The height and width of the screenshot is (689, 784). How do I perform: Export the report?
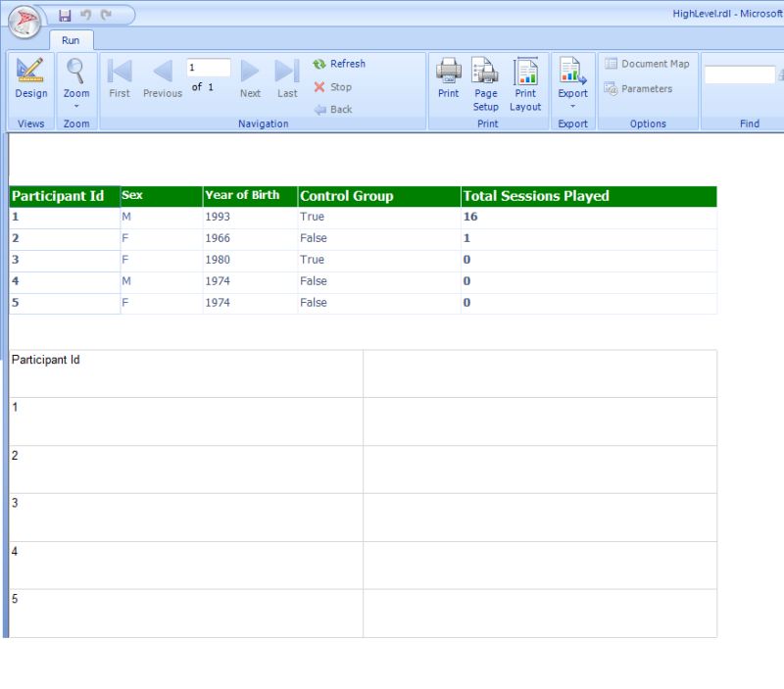572,78
